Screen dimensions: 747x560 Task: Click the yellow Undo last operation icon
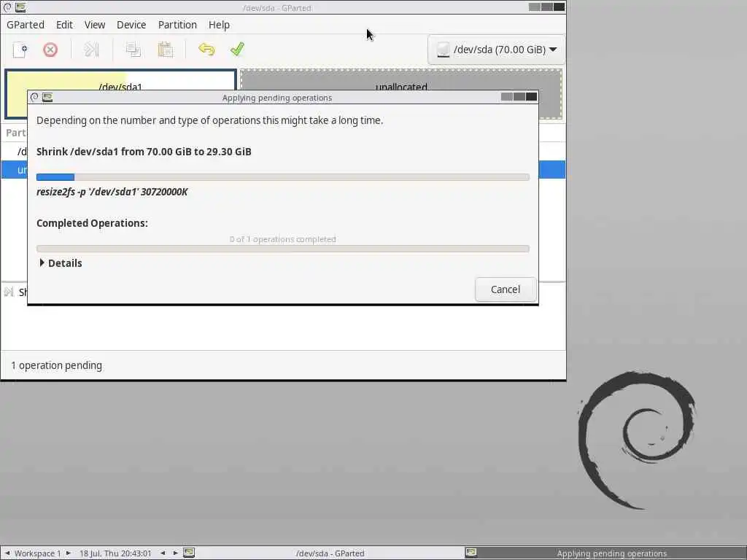206,50
